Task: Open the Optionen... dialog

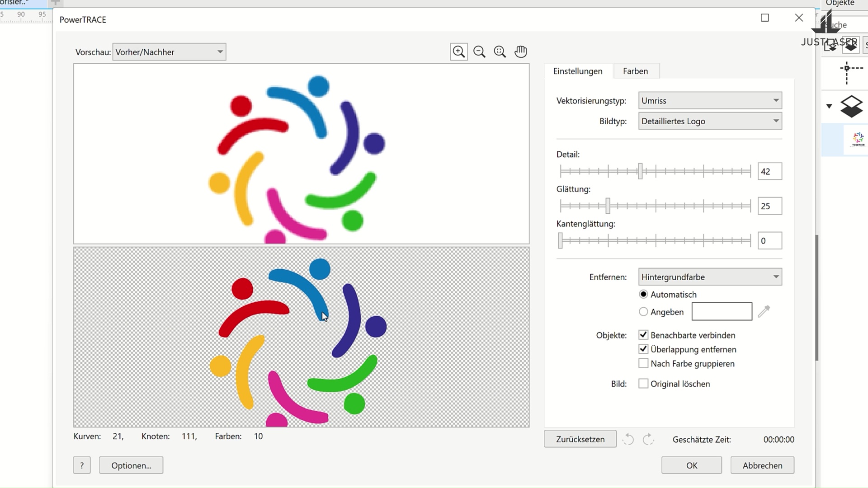Action: coord(131,465)
